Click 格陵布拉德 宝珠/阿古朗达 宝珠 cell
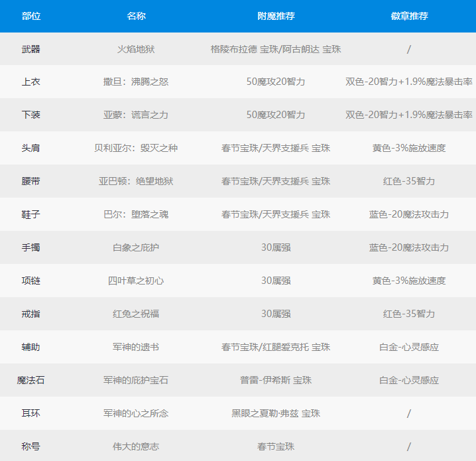 click(x=276, y=49)
